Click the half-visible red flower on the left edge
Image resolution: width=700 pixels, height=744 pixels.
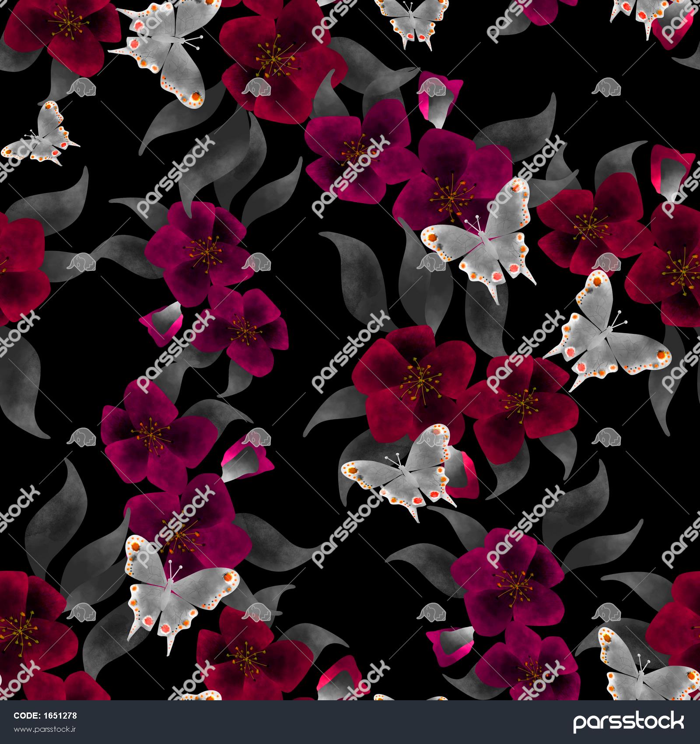[x=20, y=267]
